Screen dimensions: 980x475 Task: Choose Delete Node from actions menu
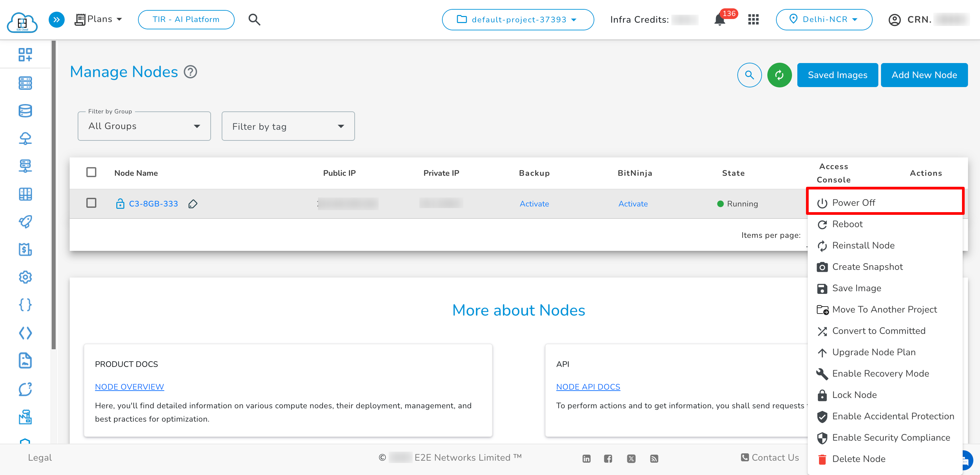click(858, 459)
